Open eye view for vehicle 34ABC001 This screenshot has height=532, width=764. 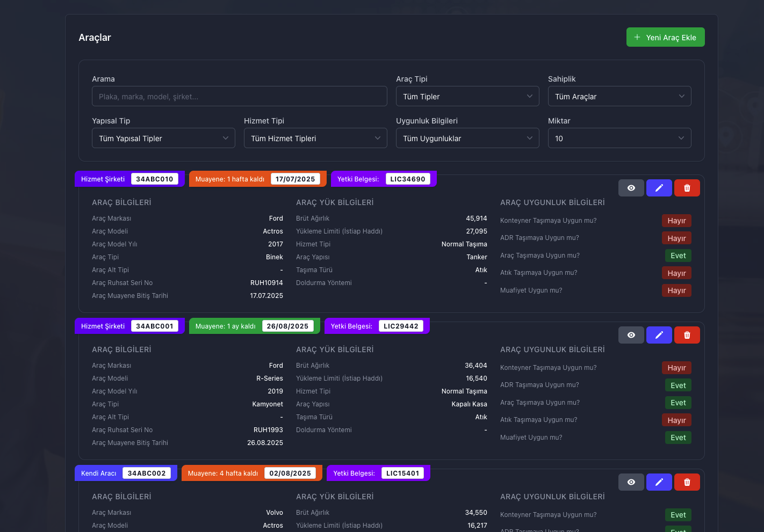631,335
